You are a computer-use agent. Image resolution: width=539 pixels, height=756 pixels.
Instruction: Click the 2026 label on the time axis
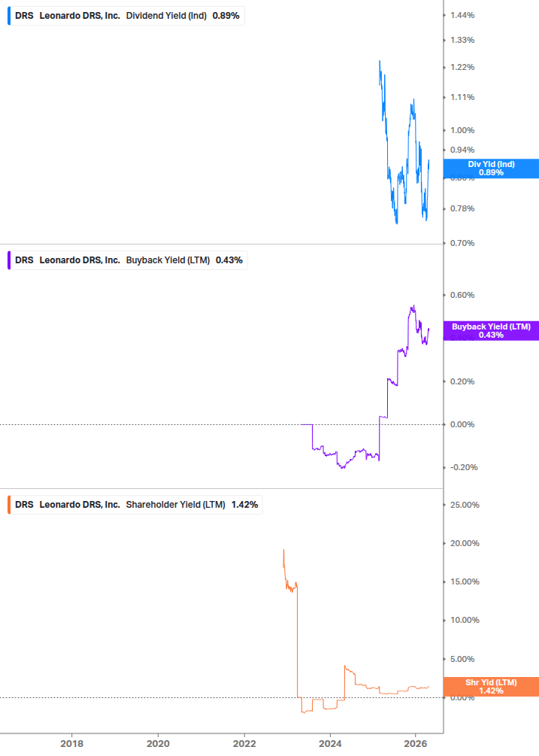[x=415, y=743]
